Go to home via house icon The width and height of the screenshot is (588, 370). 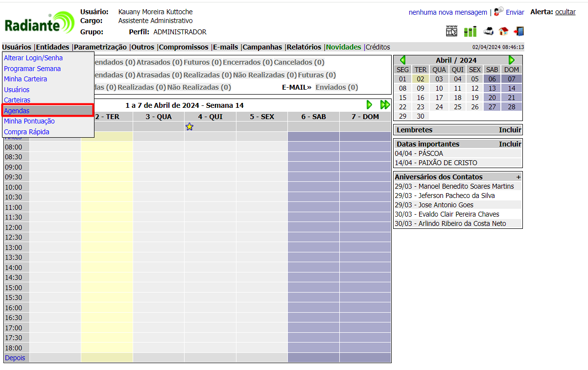coord(503,31)
